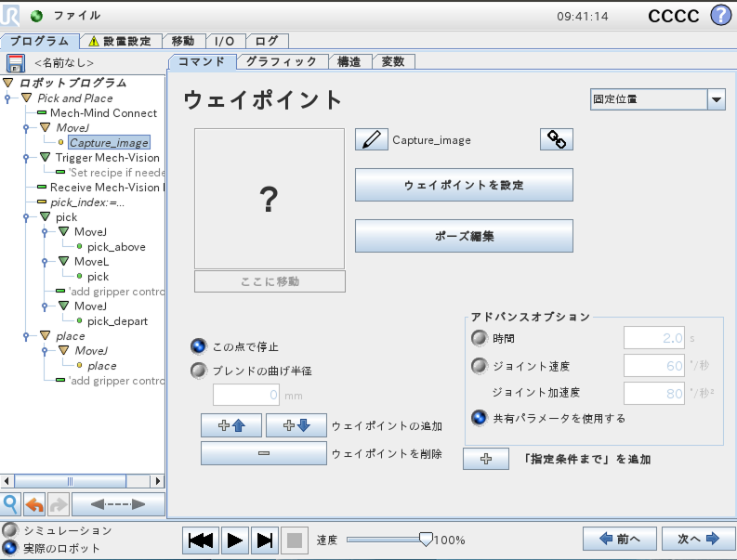The height and width of the screenshot is (560, 737).
Task: Switch to the '構造' tab
Action: (x=349, y=61)
